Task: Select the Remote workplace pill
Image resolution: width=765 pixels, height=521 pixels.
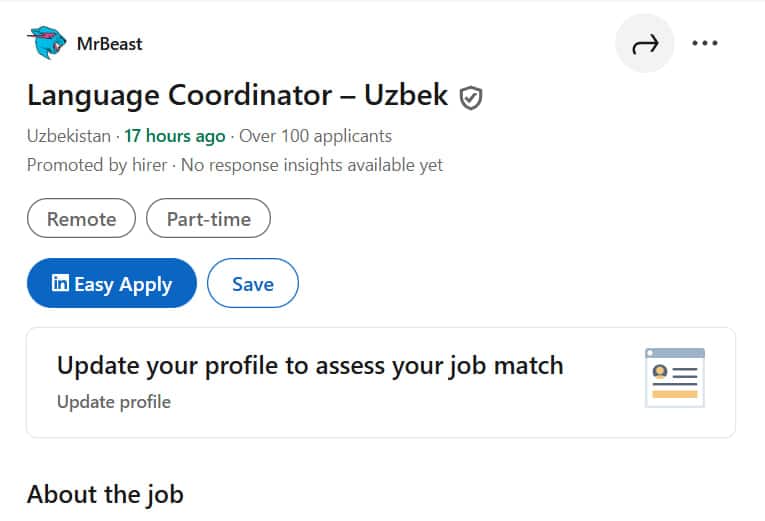Action: [81, 220]
